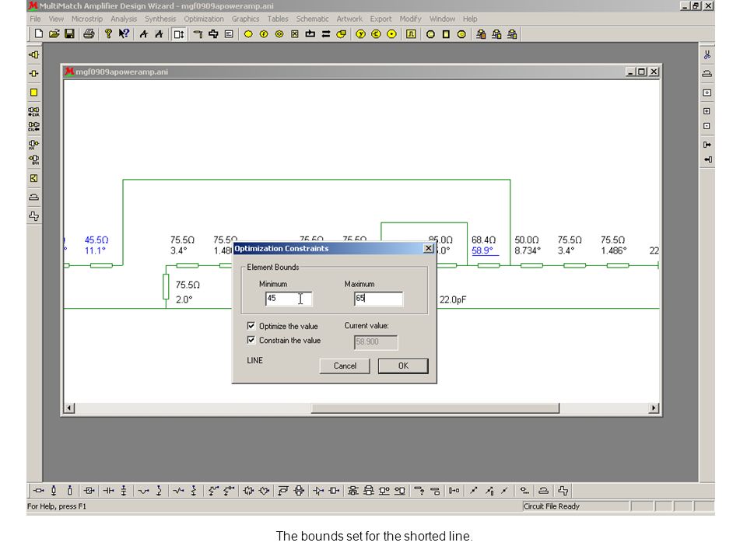Click the schematic scrollbar right arrow

654,408
